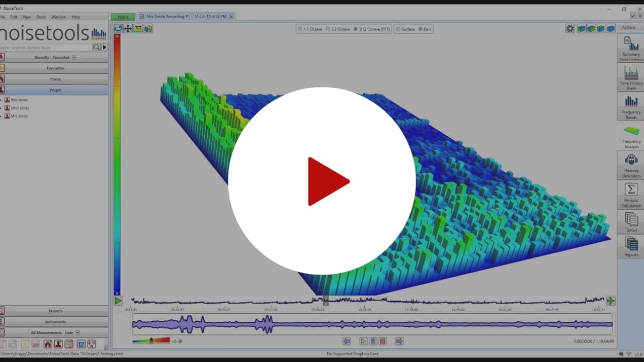
Task: Select Surface display radio button
Action: coord(398,29)
